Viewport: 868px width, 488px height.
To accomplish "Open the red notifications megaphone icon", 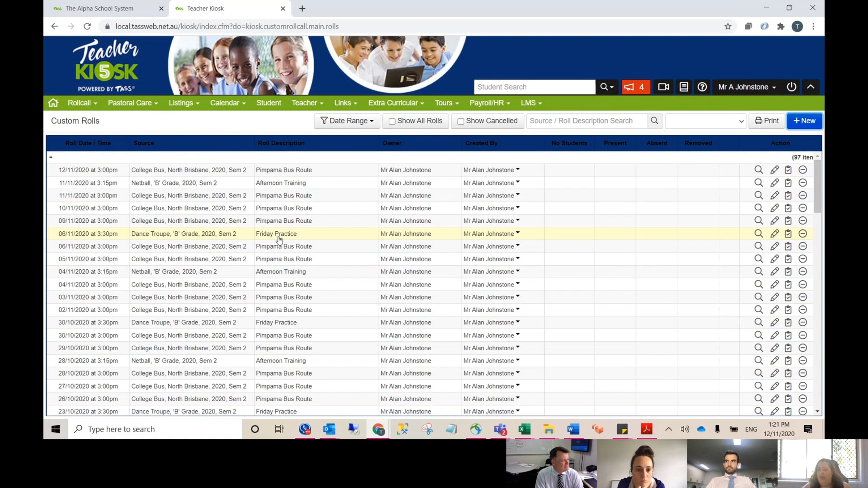I will point(635,87).
